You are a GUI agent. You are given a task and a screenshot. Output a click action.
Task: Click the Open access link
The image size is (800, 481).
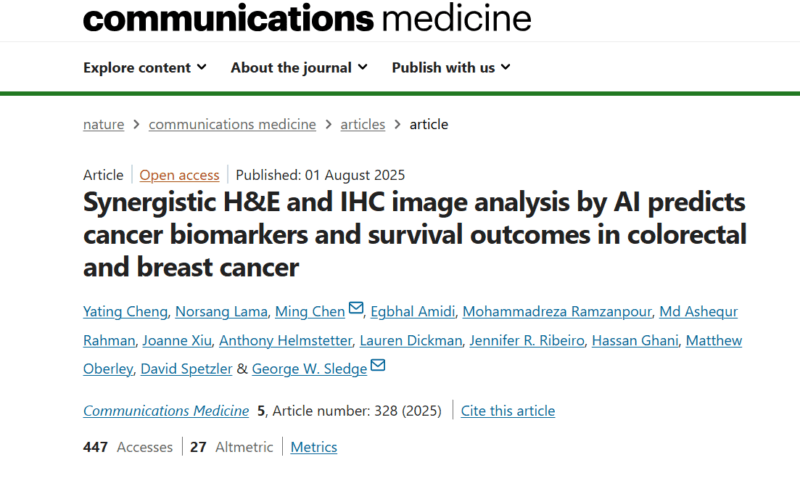point(180,175)
